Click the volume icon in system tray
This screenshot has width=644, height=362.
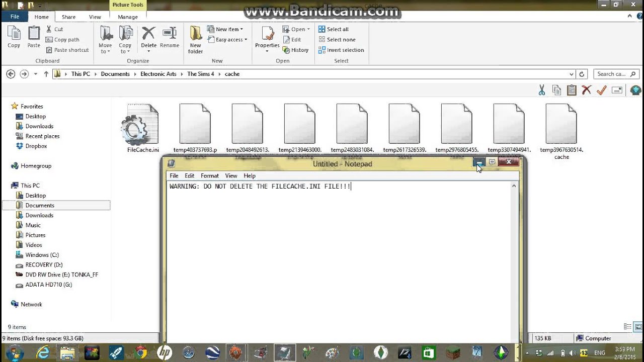point(572,353)
